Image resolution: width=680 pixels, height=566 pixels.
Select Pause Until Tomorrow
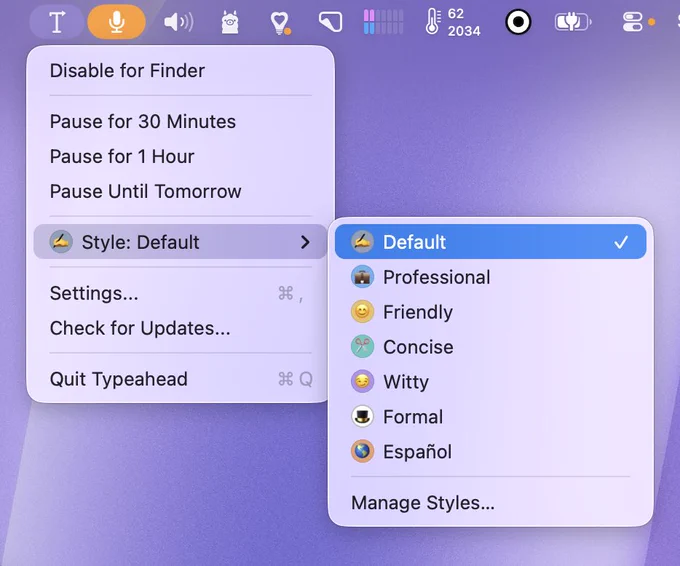[180, 191]
